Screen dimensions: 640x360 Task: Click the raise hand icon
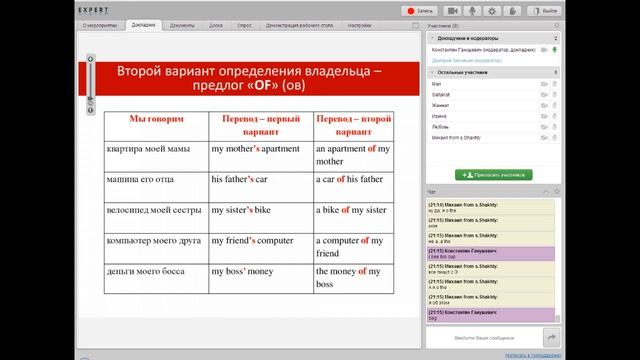512,11
